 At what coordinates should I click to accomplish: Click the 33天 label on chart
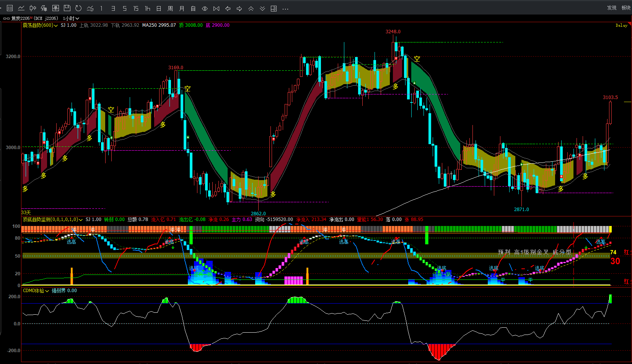pyautogui.click(x=26, y=213)
